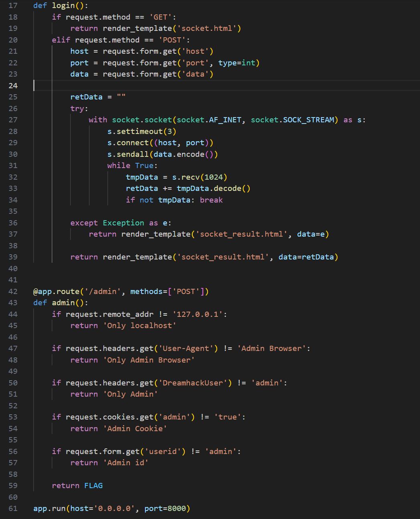Click the type=int argument on line 22
Screen dimensions: 420x519
(x=237, y=63)
